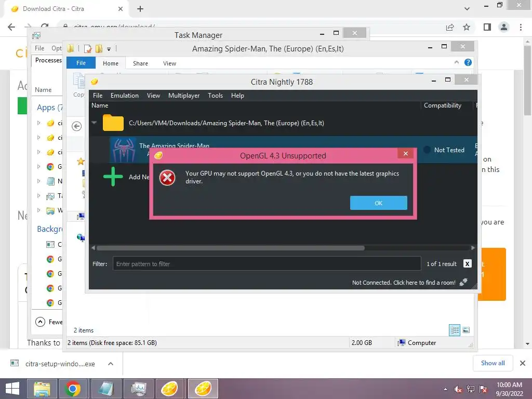This screenshot has height=399, width=532.
Task: Switch to Share tab in File Explorer
Action: tap(140, 63)
